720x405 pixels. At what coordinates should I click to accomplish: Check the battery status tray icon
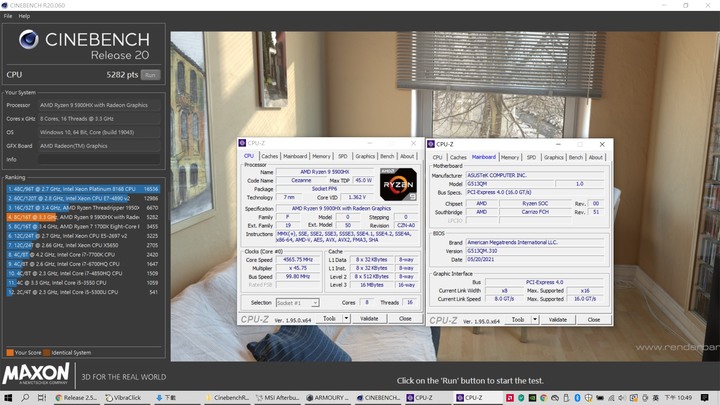[600, 398]
